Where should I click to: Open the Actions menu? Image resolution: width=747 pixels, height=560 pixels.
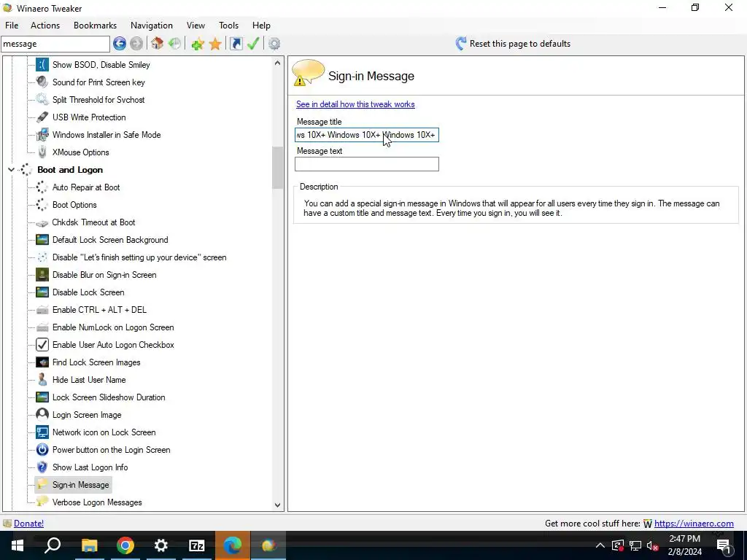45,26
